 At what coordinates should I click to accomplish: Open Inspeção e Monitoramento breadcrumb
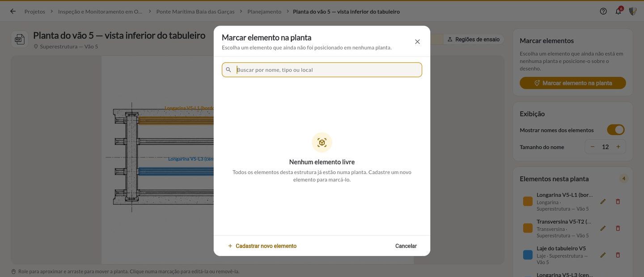point(101,12)
